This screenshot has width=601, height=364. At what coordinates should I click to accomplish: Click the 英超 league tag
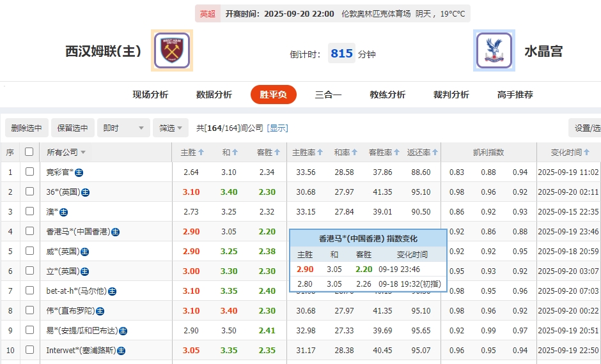(208, 14)
